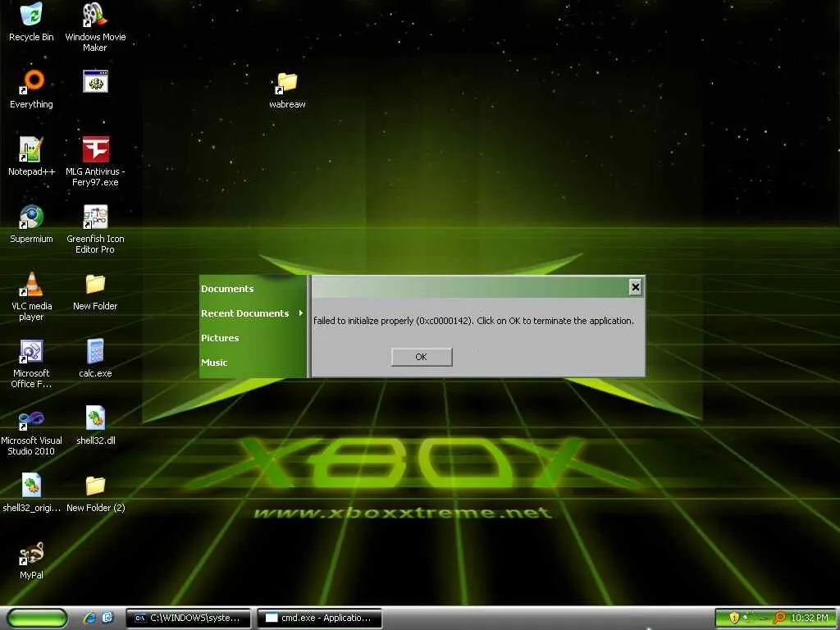Close the error dialog with X

point(636,287)
